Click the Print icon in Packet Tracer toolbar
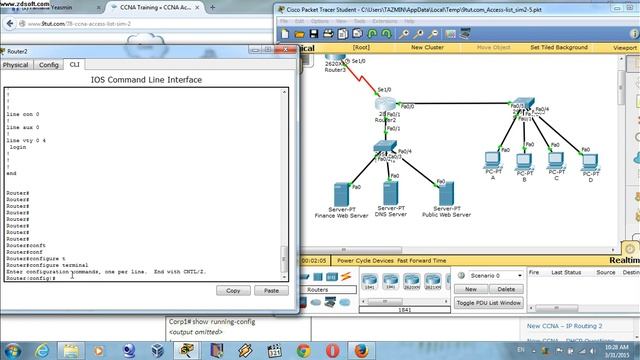Image resolution: width=640 pixels, height=360 pixels. 328,34
